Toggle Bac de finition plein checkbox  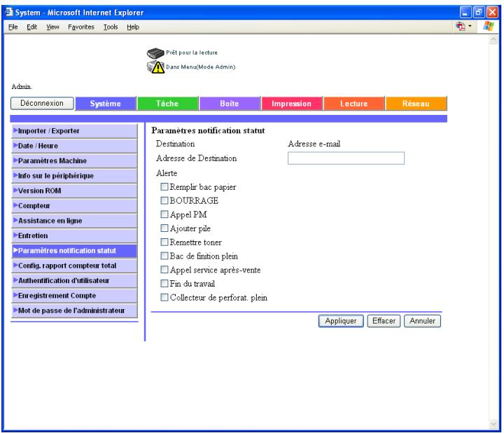pyautogui.click(x=164, y=256)
